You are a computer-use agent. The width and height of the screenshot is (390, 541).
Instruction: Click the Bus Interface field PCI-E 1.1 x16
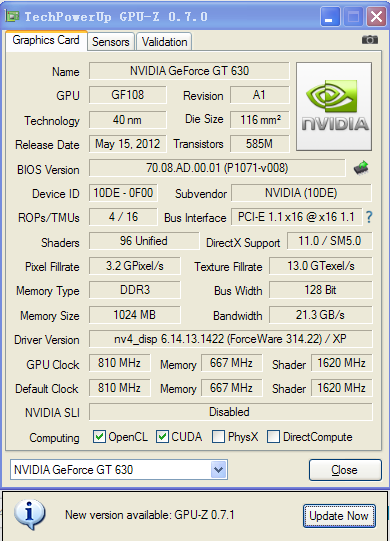(x=296, y=217)
